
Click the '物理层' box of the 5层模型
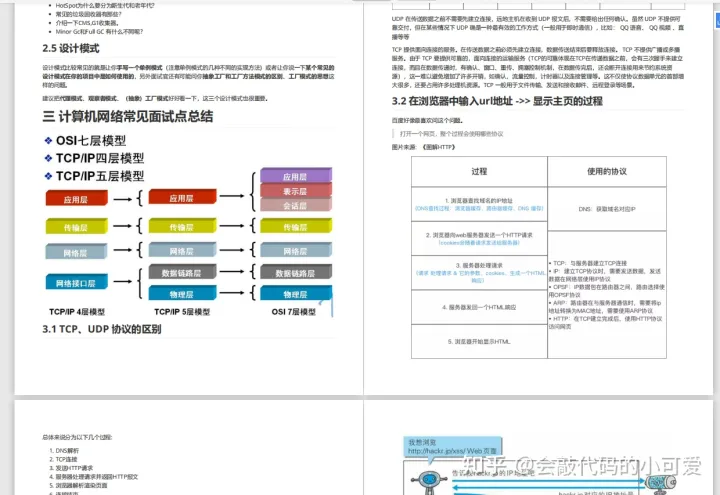tap(182, 293)
